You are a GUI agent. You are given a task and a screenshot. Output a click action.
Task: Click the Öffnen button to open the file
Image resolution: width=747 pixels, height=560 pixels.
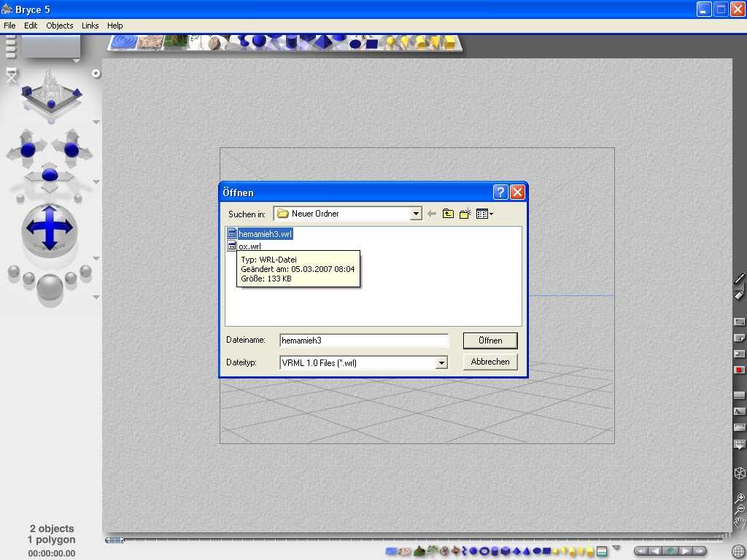pyautogui.click(x=490, y=341)
